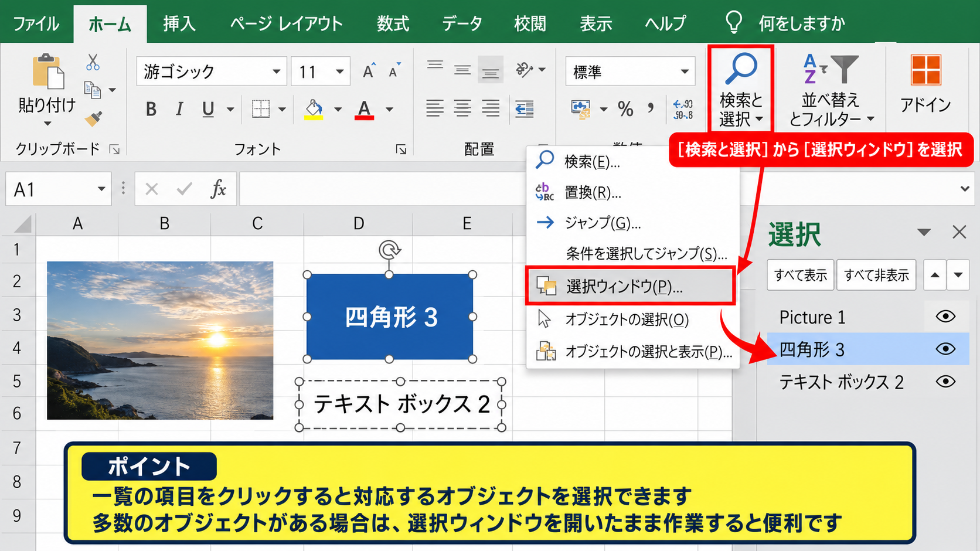This screenshot has height=551, width=980.
Task: Move object down with the down-arrow button
Action: pyautogui.click(x=958, y=274)
